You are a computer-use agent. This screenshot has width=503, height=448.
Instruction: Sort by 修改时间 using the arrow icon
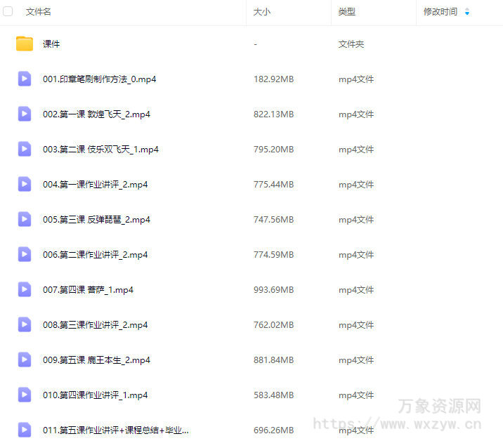467,12
